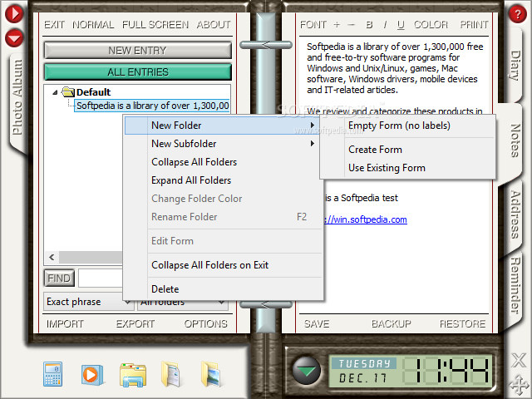This screenshot has height=399, width=532.
Task: Increase font size with plus
Action: [337, 24]
